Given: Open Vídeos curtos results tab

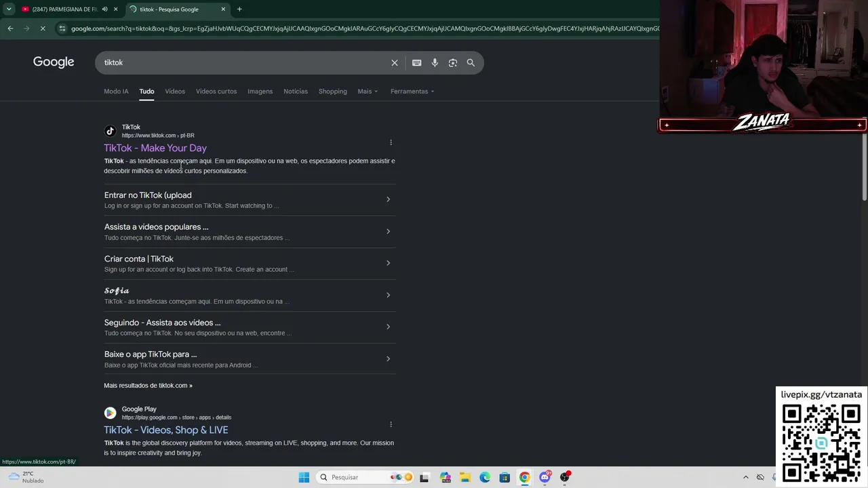Looking at the screenshot, I should 216,91.
